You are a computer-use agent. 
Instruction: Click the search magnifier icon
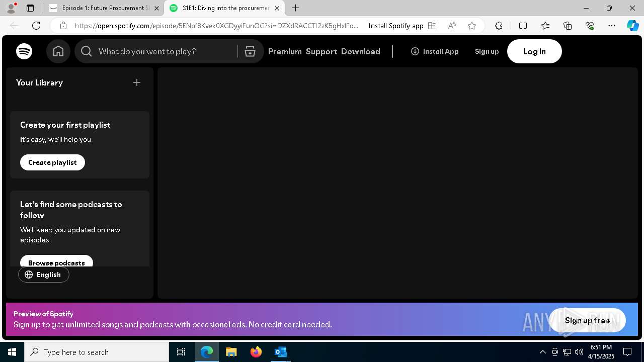click(87, 51)
